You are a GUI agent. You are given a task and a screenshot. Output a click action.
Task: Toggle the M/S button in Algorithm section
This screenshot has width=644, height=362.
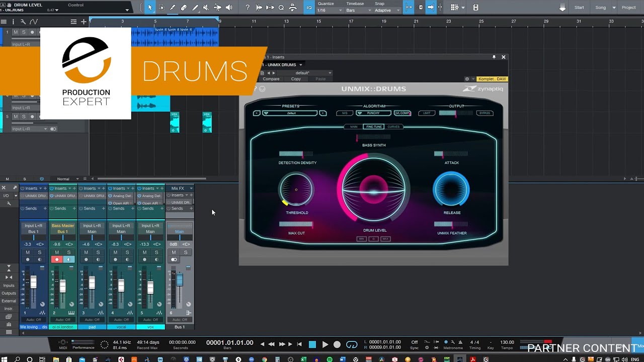[345, 113]
